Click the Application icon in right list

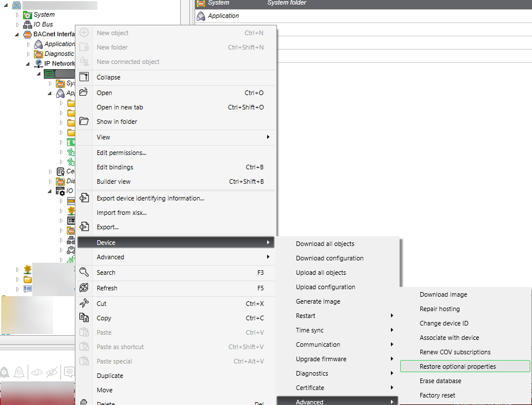[x=201, y=16]
